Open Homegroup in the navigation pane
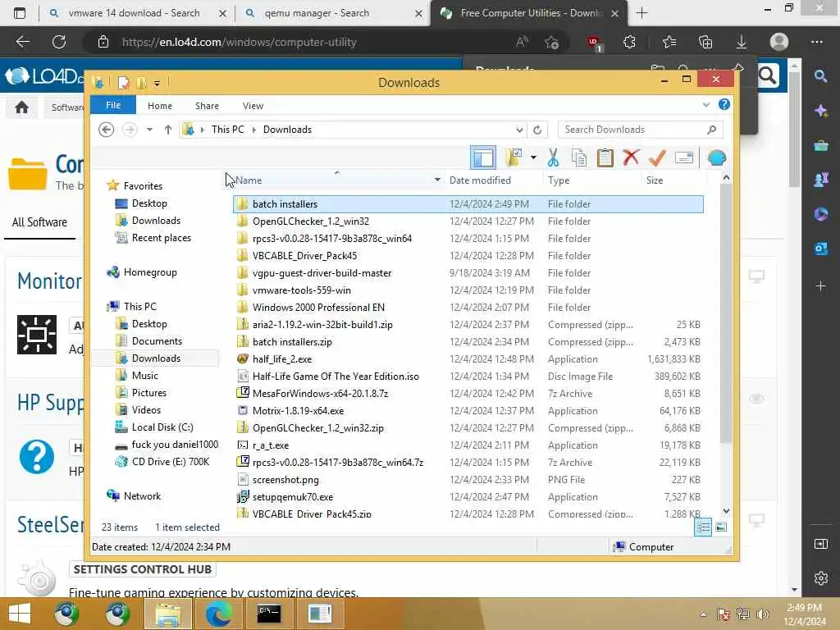 (150, 272)
